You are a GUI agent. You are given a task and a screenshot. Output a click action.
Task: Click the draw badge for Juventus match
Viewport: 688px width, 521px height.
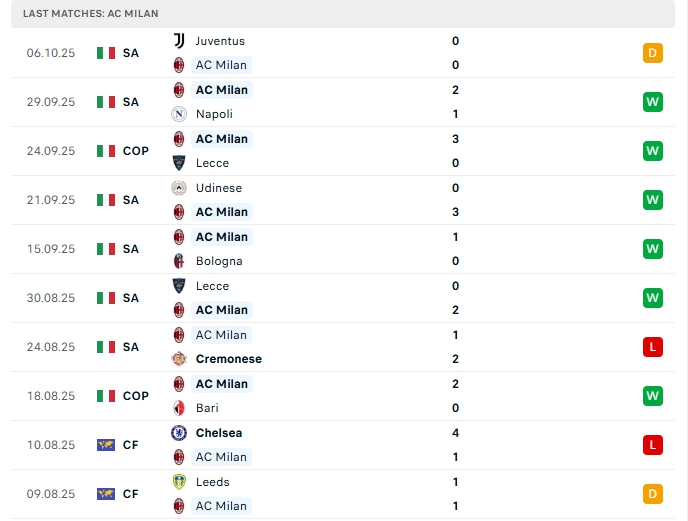tap(653, 53)
